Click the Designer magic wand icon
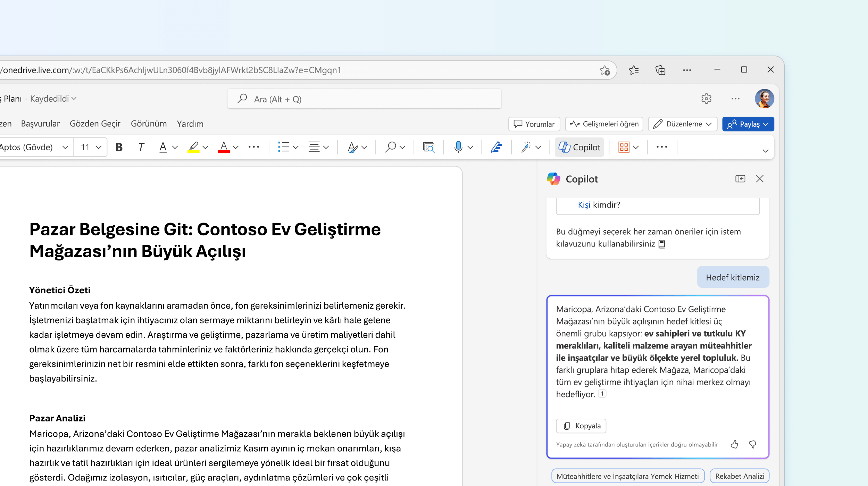868x486 pixels. (526, 147)
